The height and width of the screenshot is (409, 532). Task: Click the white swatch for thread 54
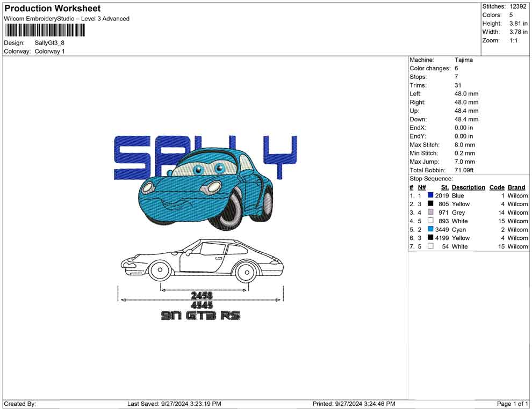click(x=430, y=246)
